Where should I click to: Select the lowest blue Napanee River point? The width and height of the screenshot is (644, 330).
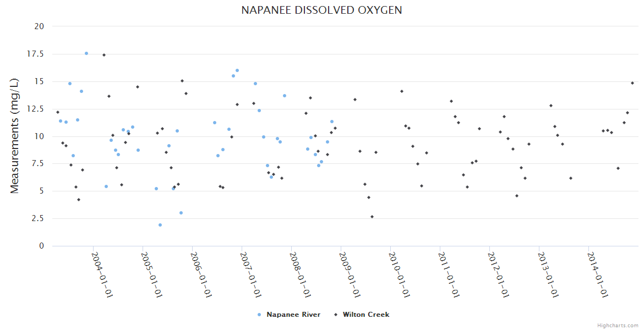coord(160,225)
